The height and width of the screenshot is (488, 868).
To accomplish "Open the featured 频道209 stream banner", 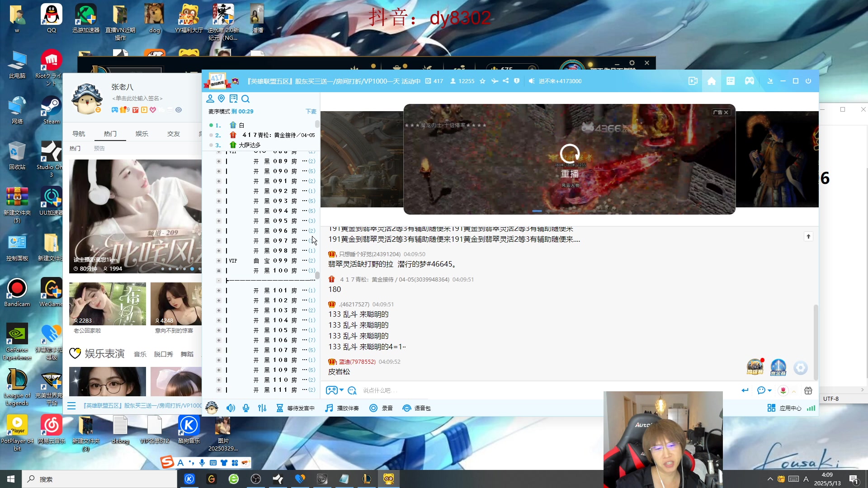I will [x=136, y=216].
